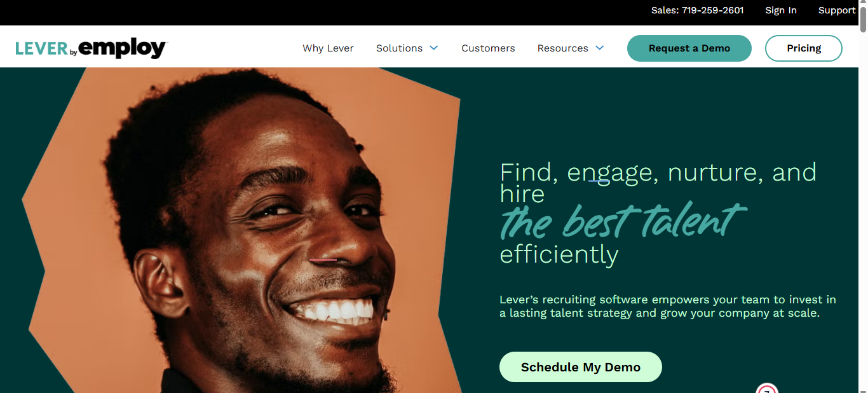Click the Schedule My Demo button
The height and width of the screenshot is (393, 868).
(581, 367)
